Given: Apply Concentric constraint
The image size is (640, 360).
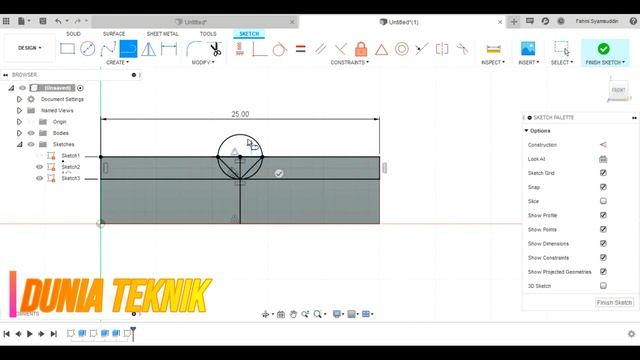Looking at the screenshot, I should [402, 49].
